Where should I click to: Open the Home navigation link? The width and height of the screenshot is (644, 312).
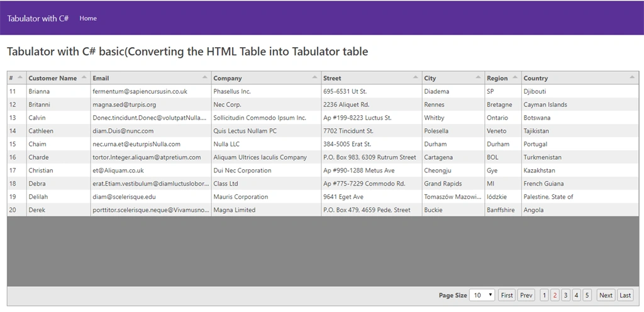(x=88, y=18)
